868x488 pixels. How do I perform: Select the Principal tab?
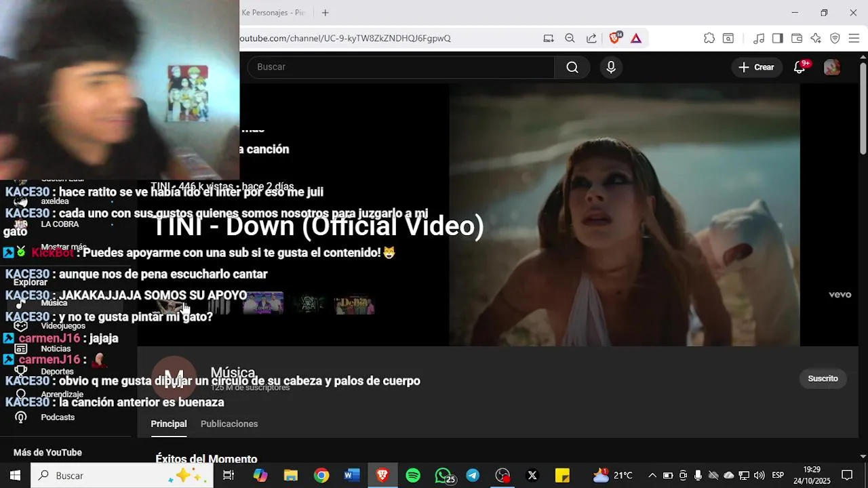click(169, 424)
